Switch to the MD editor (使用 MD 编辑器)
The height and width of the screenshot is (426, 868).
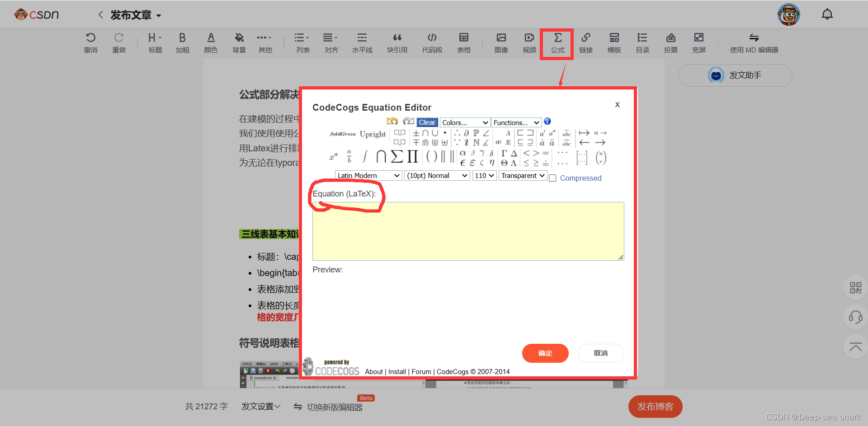(x=754, y=43)
